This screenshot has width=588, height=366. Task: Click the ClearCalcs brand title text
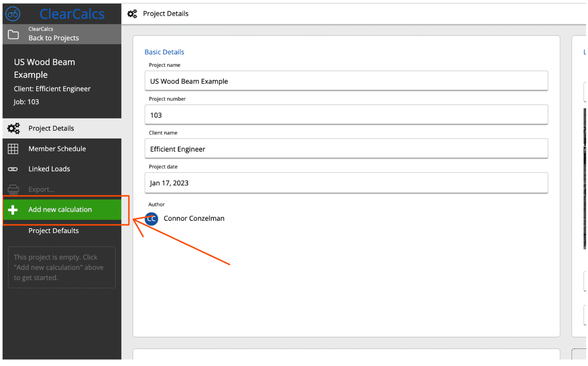(72, 14)
